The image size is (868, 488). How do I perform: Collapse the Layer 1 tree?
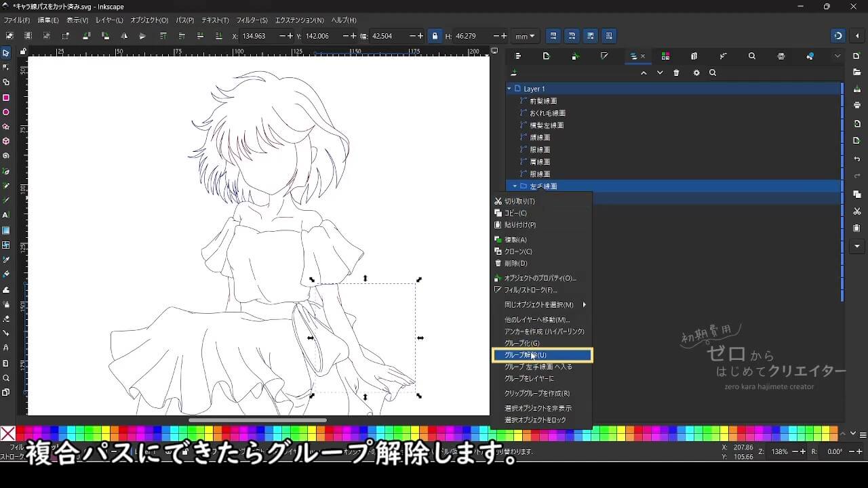pos(509,89)
